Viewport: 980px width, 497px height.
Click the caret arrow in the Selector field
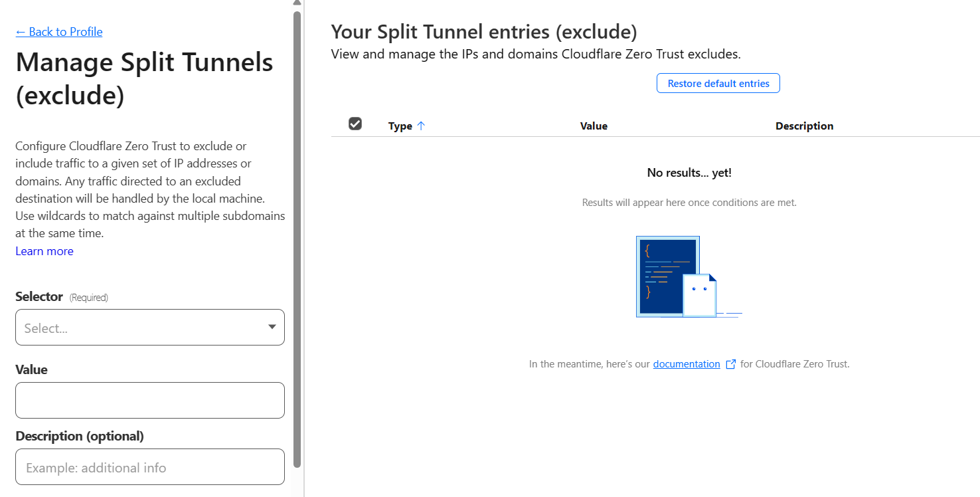[272, 327]
